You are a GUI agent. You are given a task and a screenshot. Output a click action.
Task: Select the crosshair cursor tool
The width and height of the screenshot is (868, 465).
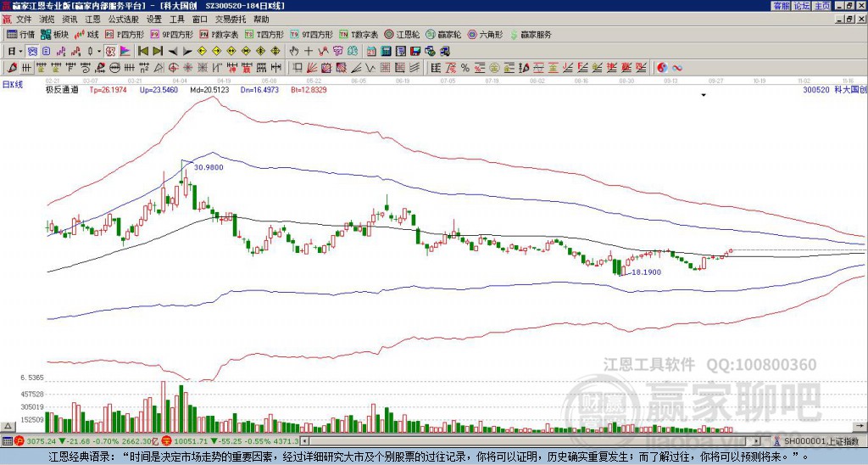pyautogui.click(x=309, y=52)
